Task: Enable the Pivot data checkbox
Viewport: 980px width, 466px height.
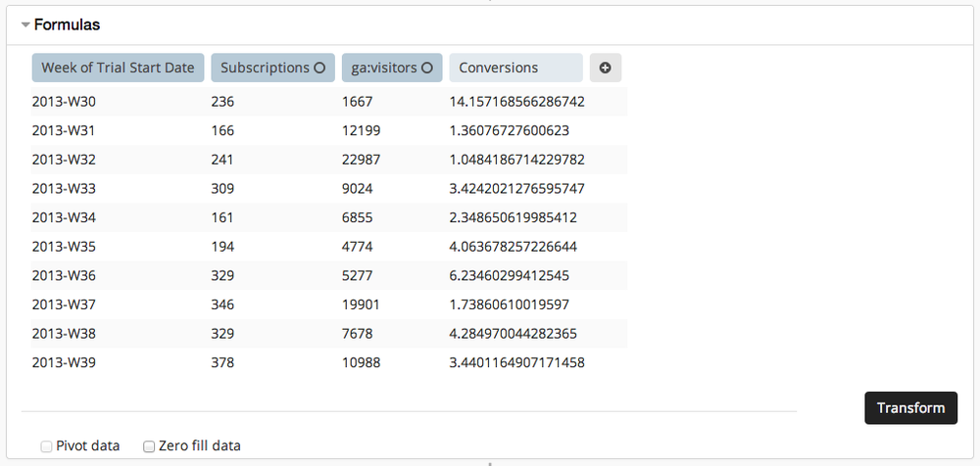Action: tap(46, 446)
